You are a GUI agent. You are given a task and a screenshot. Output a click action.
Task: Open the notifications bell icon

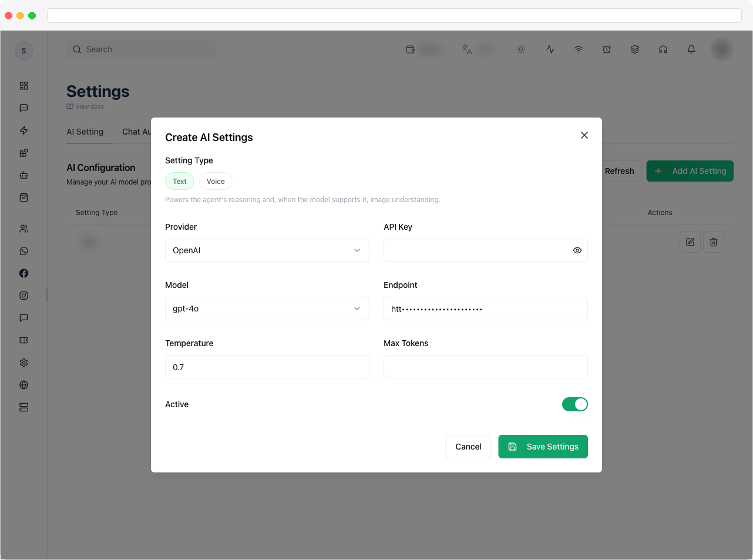pyautogui.click(x=691, y=49)
